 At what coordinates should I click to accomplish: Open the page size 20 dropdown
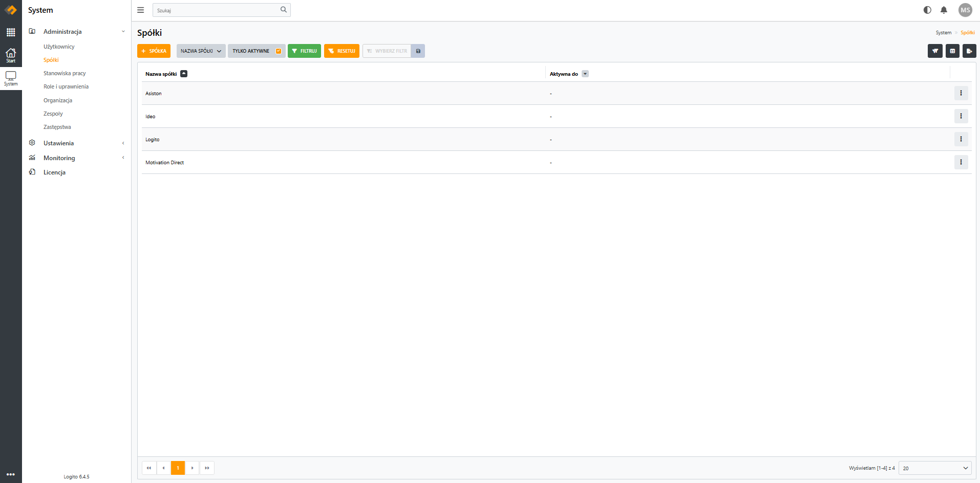pyautogui.click(x=935, y=468)
